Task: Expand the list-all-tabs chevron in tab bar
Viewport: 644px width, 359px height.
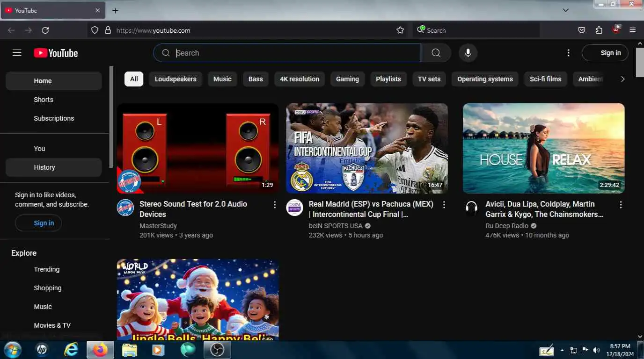Action: 565,10
